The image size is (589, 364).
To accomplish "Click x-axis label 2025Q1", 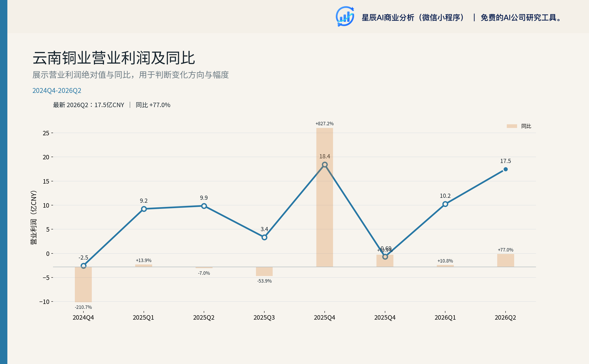I will coord(144,318).
